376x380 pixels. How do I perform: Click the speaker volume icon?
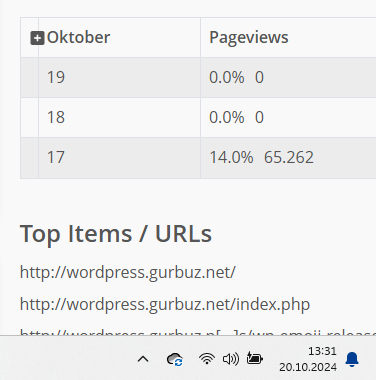click(231, 359)
